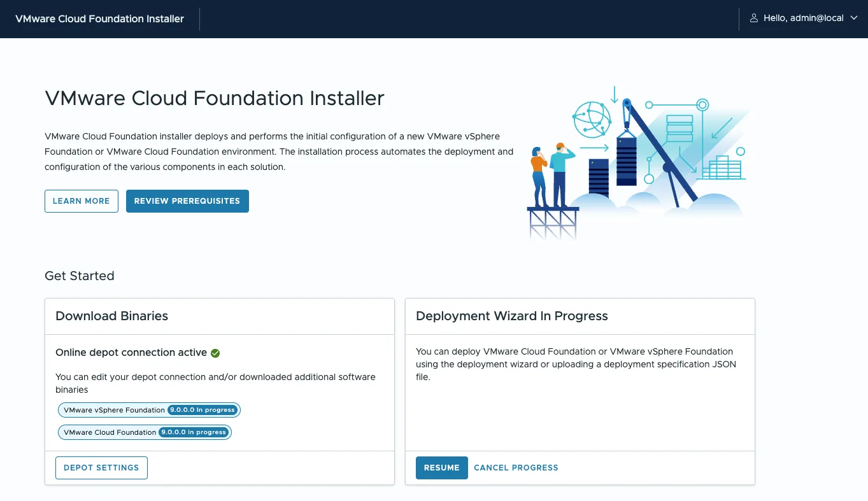Image resolution: width=868 pixels, height=501 pixels.
Task: Open Depot Settings
Action: point(101,468)
